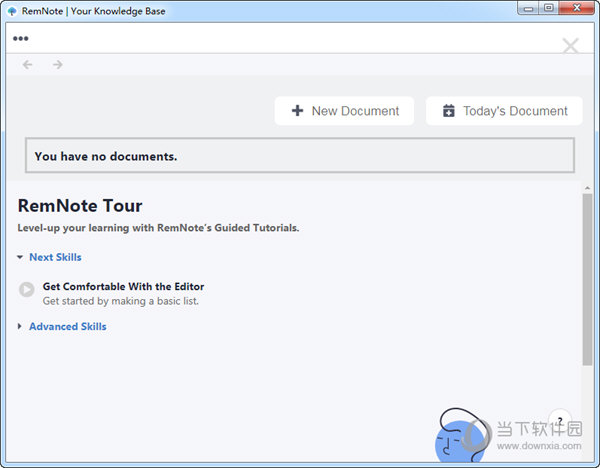The width and height of the screenshot is (600, 468).
Task: Go forward with the right arrow
Action: point(58,65)
